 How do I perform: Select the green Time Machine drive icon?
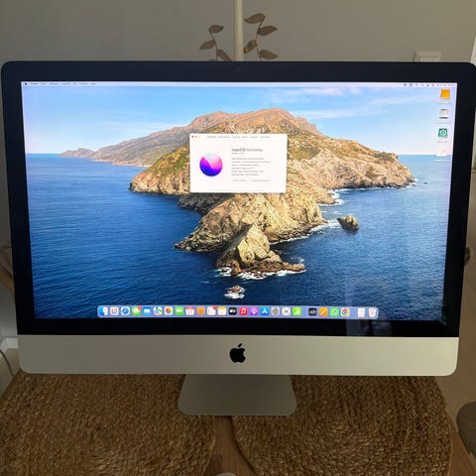point(442,133)
